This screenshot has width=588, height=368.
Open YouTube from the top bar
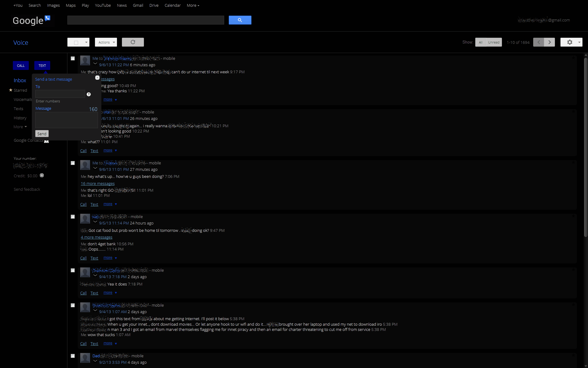103,5
